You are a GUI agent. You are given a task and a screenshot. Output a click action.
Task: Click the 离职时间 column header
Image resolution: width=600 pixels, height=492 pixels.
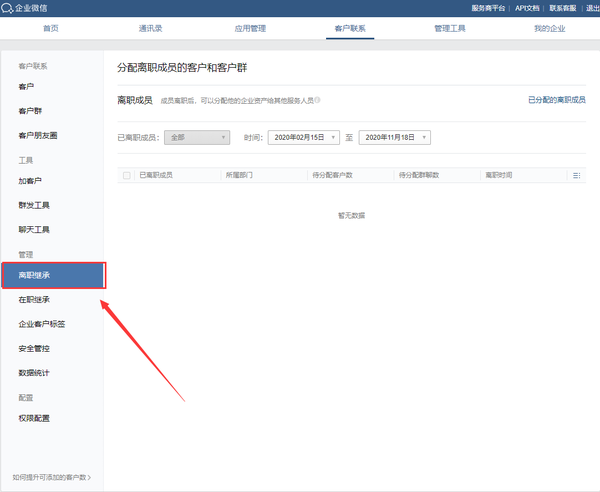click(499, 175)
